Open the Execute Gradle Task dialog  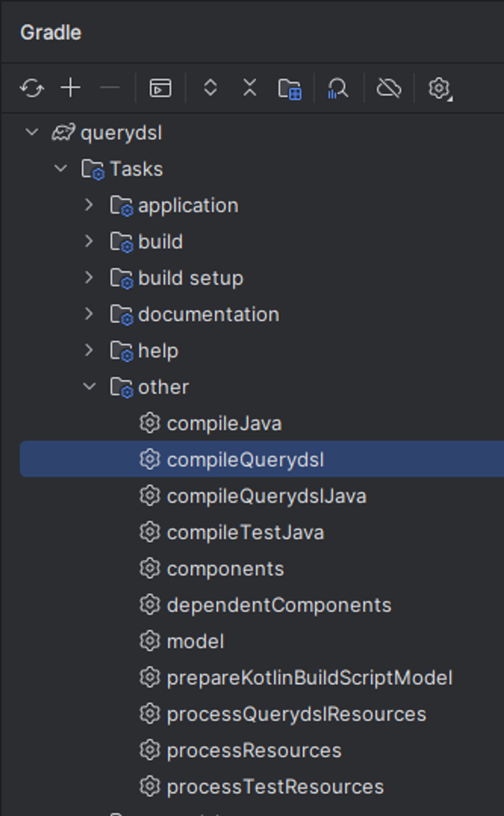click(160, 88)
